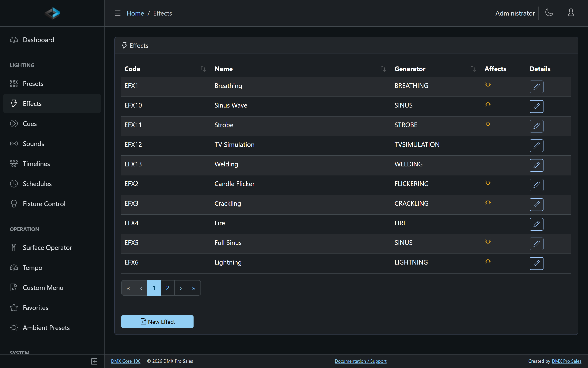This screenshot has height=368, width=588.
Task: Edit details for EFX12 TV Simulation
Action: click(x=536, y=146)
